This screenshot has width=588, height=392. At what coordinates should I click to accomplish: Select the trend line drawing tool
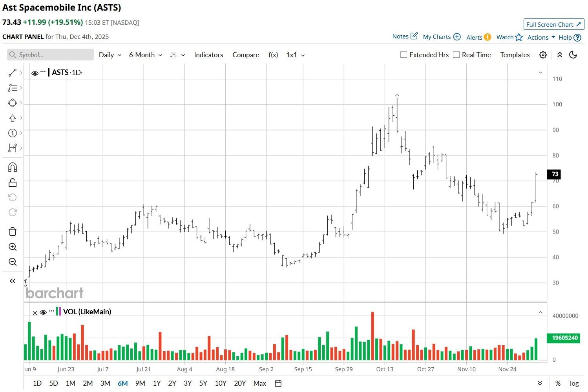[x=13, y=73]
